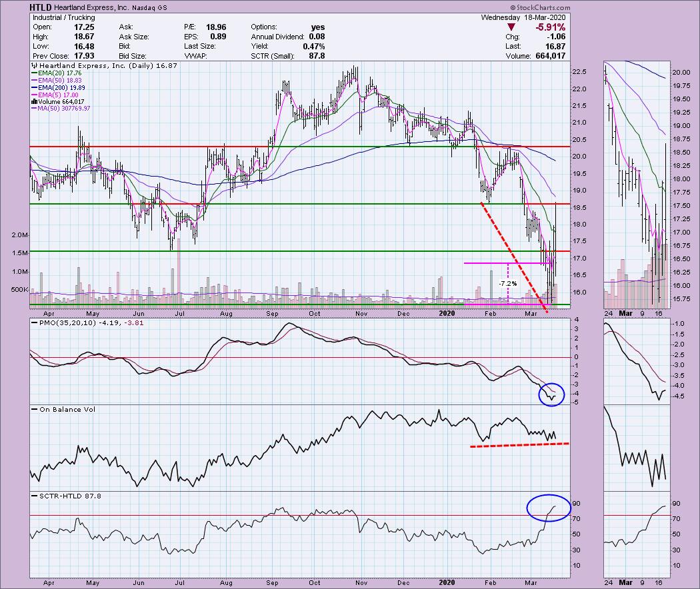This screenshot has height=589, width=700.
Task: Click the VWAP label
Action: click(195, 56)
